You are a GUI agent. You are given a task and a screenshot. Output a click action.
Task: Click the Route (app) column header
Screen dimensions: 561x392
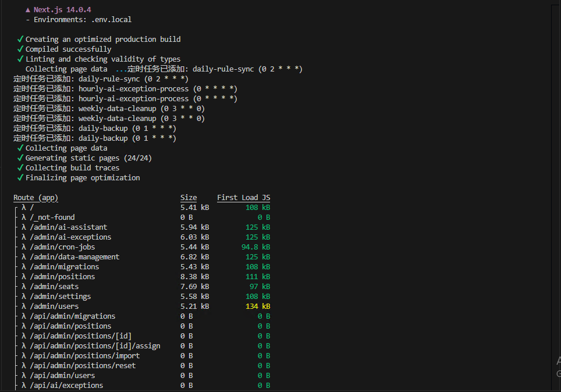click(35, 198)
